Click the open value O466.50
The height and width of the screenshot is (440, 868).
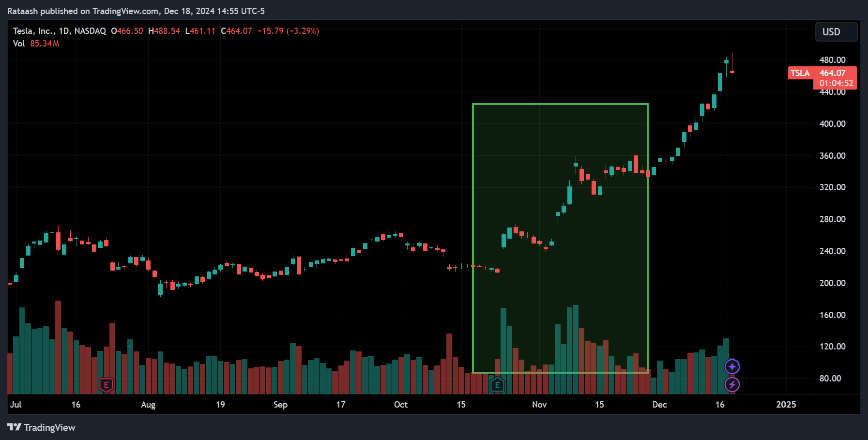tap(127, 31)
